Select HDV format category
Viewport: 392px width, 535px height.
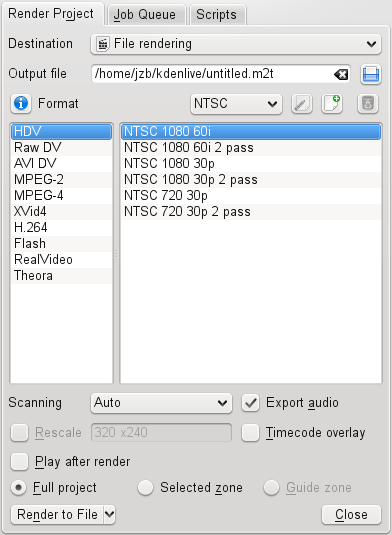pyautogui.click(x=61, y=131)
